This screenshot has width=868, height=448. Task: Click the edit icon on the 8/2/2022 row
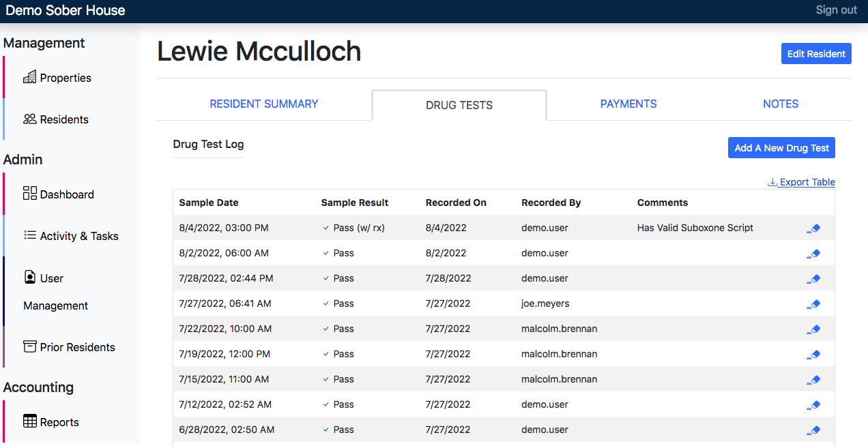(x=813, y=253)
